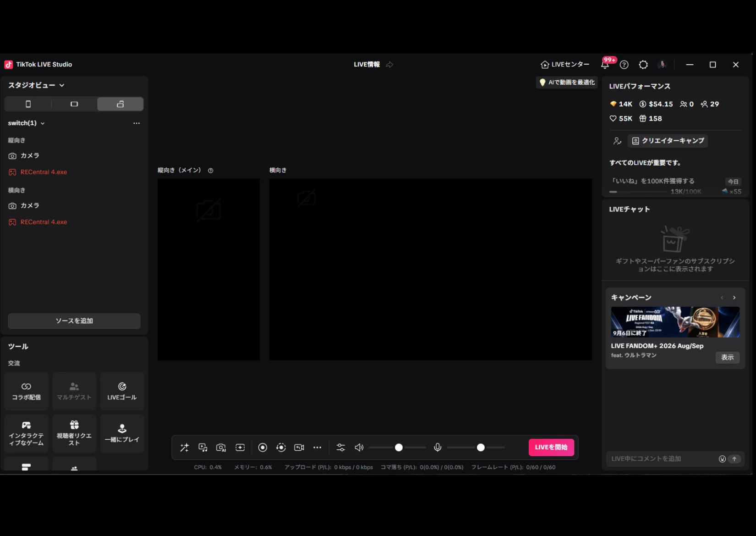Open the scene three-dot menu

point(137,123)
